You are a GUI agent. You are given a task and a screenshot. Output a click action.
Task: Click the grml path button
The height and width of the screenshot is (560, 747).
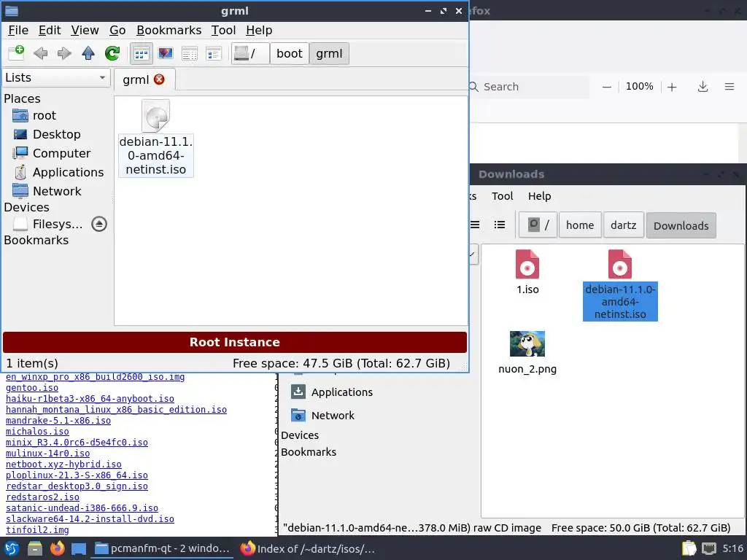[329, 53]
